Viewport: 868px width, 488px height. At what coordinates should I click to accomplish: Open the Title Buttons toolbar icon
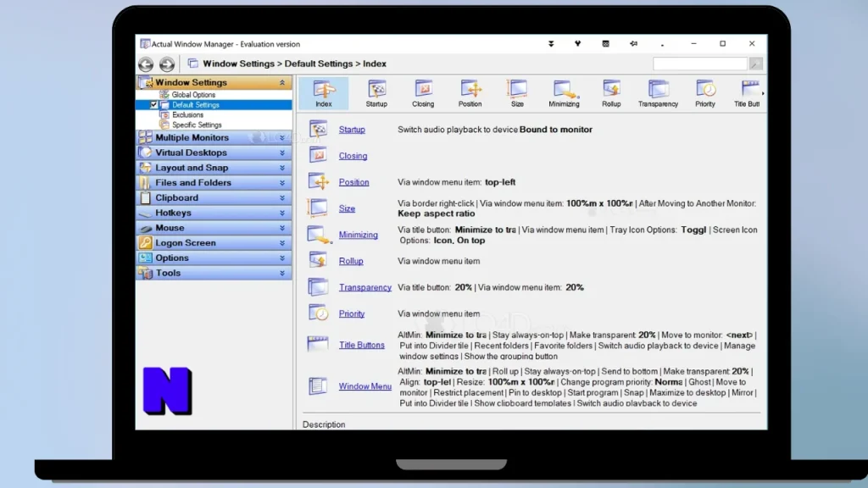point(747,93)
